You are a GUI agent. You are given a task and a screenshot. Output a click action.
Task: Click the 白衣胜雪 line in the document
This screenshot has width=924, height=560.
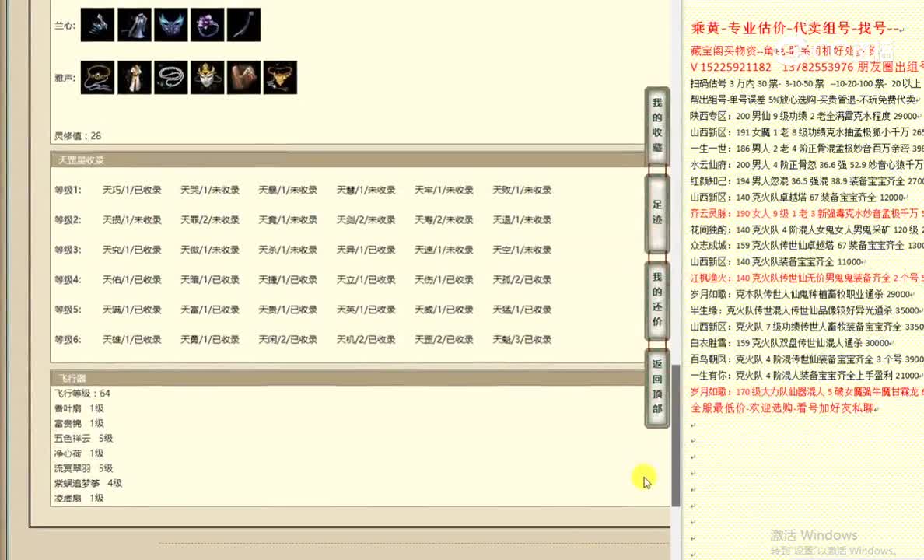coord(792,342)
